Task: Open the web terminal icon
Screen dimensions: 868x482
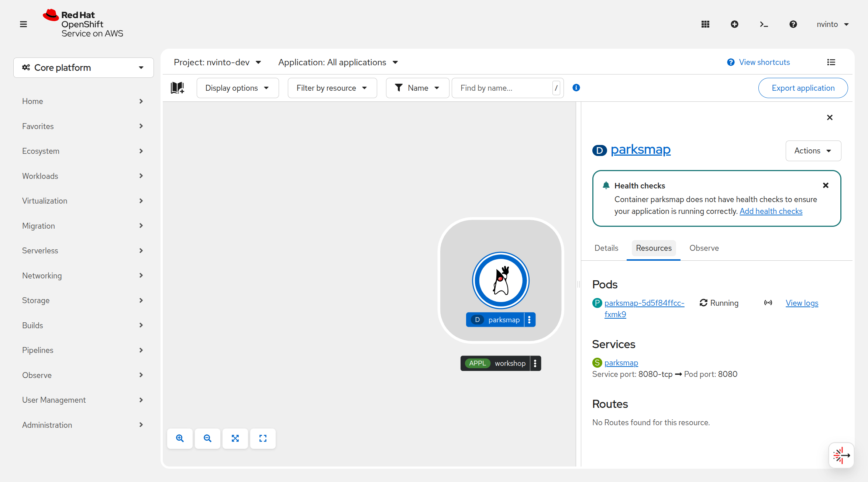Action: tap(764, 24)
